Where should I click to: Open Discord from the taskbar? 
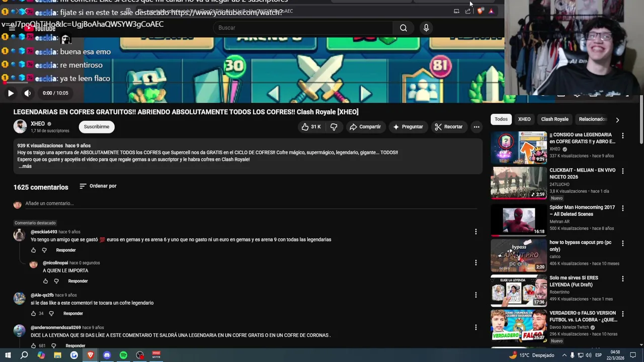click(107, 355)
